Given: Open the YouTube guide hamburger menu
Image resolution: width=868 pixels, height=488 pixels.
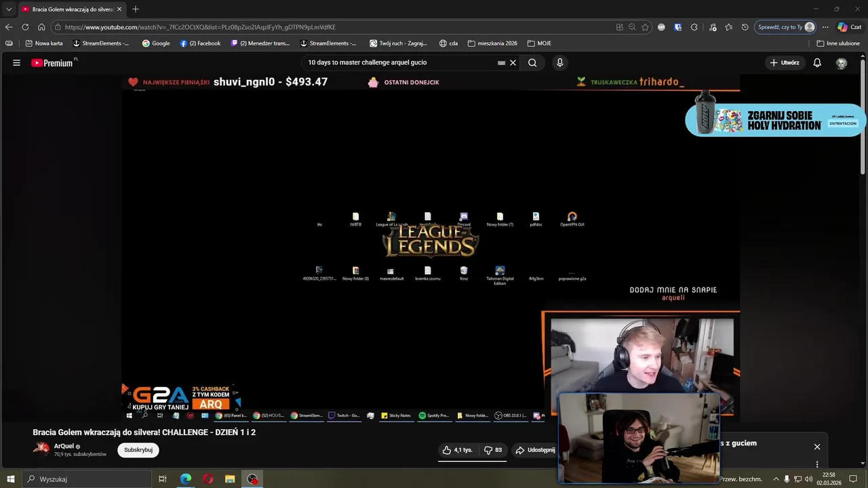Looking at the screenshot, I should click(x=16, y=62).
